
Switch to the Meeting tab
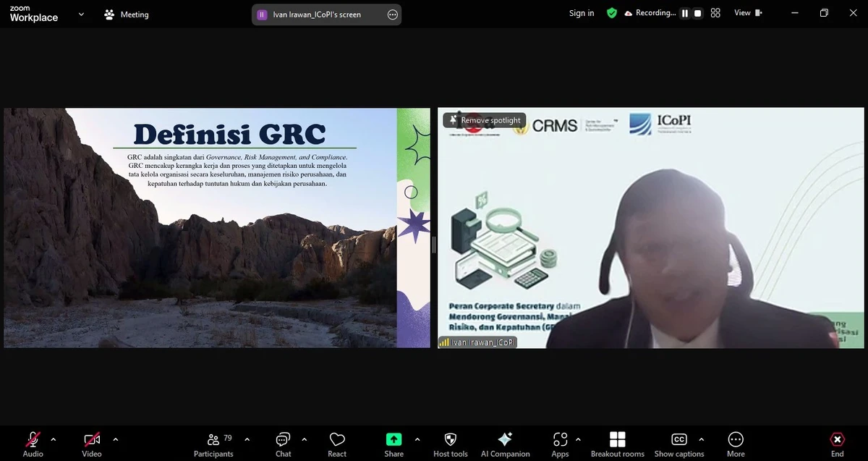(126, 14)
